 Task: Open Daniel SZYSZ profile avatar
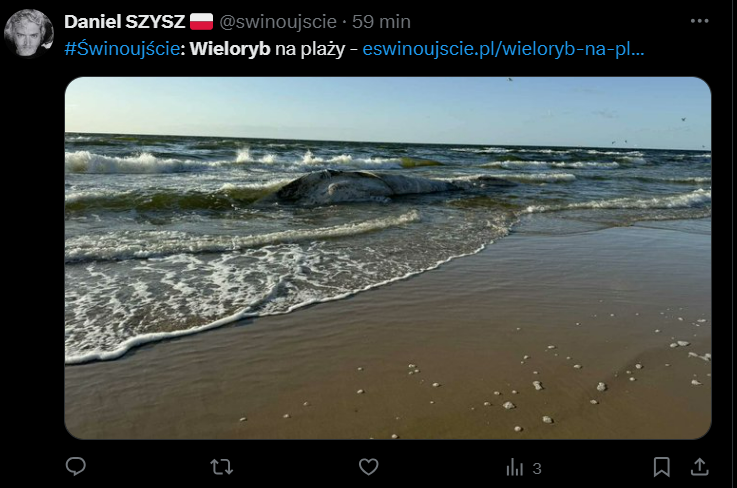coord(29,33)
